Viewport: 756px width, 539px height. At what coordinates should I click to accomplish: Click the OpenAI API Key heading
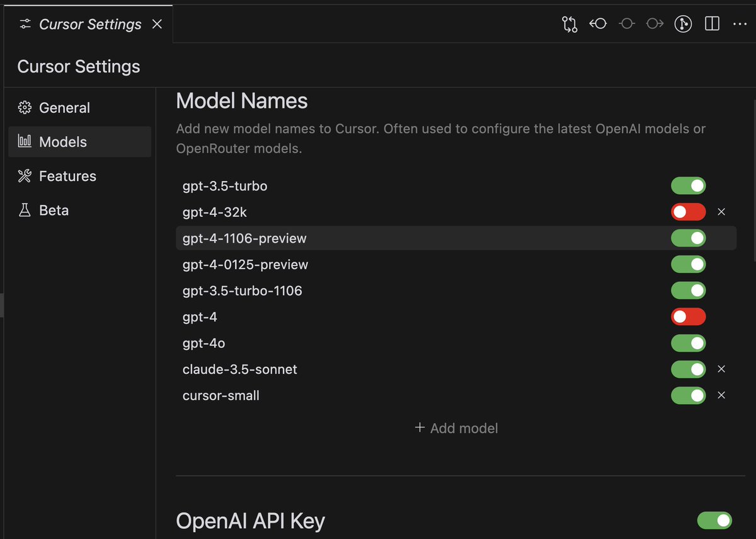click(x=250, y=521)
